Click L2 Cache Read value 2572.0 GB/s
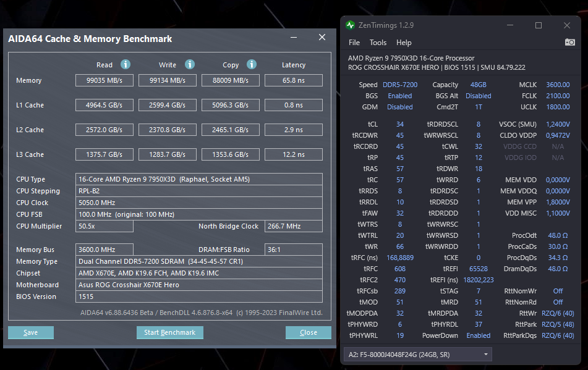Screen dimensions: 588x370 coord(104,130)
